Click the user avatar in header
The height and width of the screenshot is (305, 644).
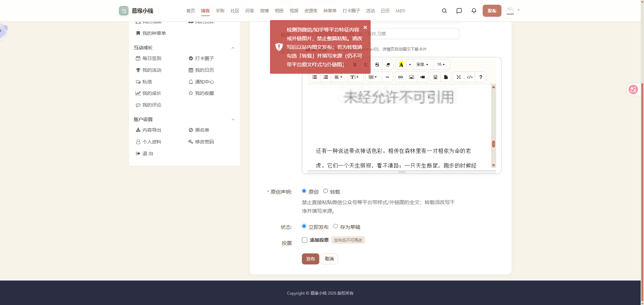point(510,11)
